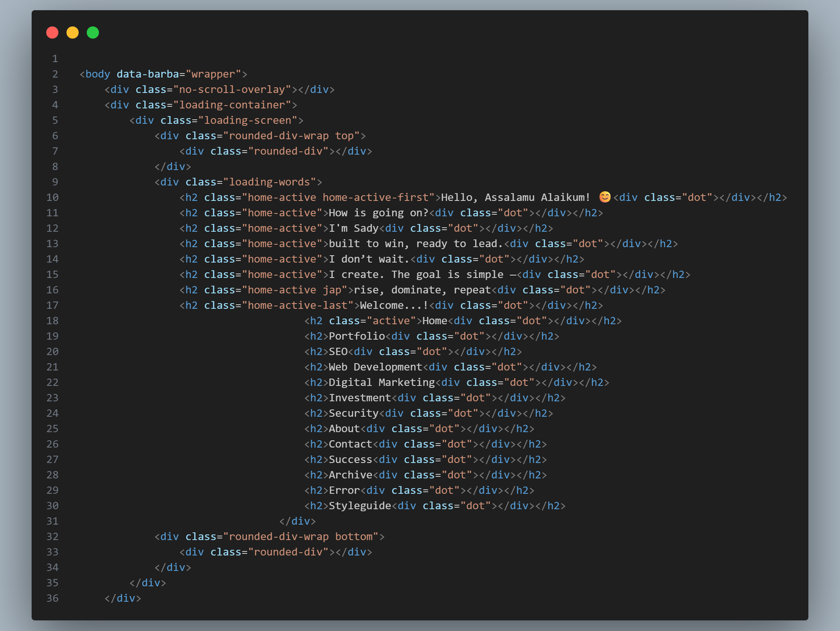Click the green traffic light button

point(92,32)
